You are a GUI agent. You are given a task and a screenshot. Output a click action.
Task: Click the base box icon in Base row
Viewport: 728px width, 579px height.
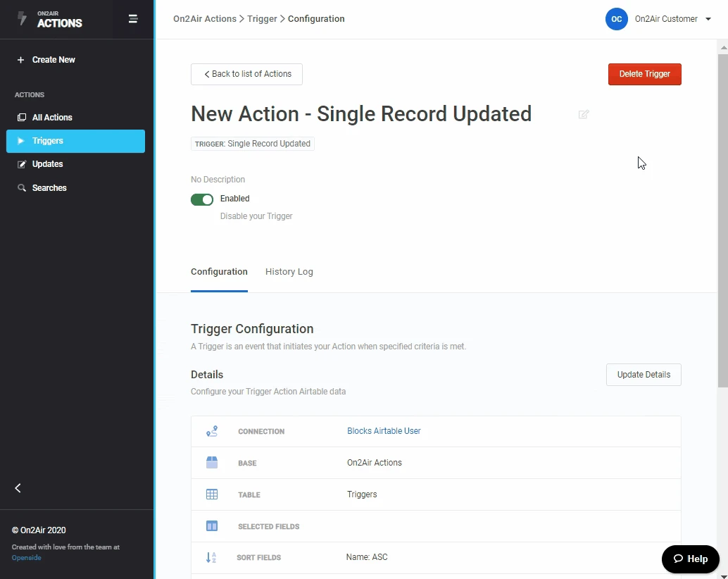coord(212,463)
